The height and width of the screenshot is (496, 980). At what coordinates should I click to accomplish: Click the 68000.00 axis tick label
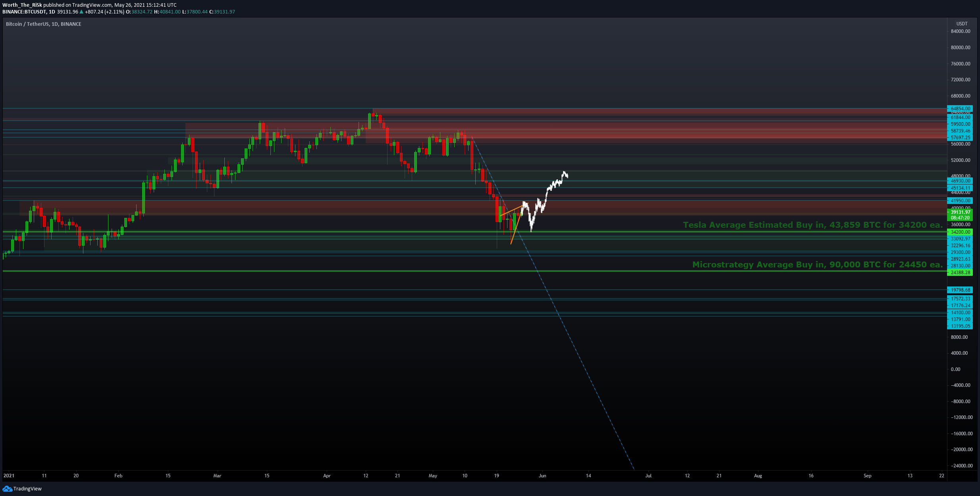961,96
